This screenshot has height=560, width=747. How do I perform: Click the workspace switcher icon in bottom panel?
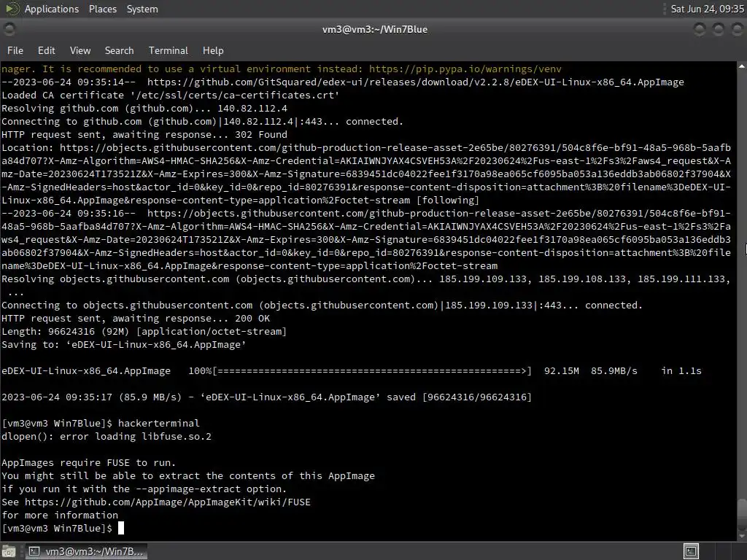point(691,551)
